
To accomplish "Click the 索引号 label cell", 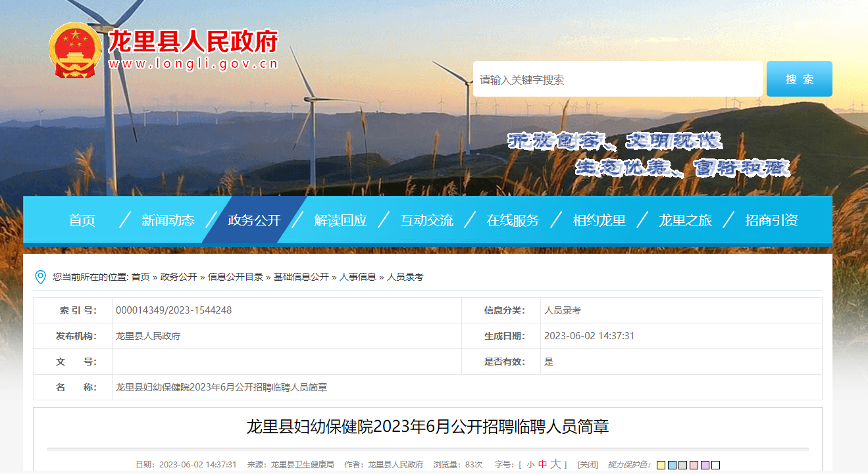I will pos(73,310).
